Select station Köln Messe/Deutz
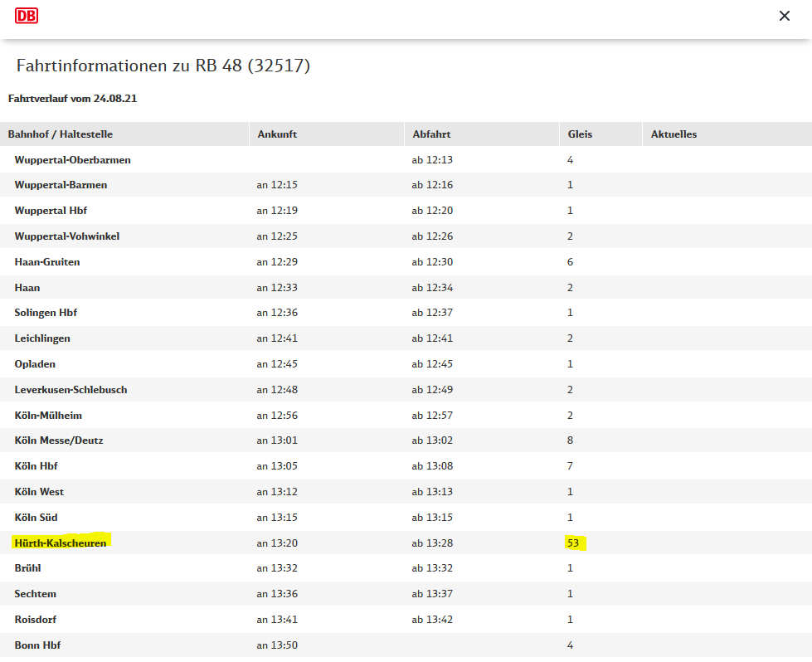Screen dimensions: 812x662 (x=59, y=441)
